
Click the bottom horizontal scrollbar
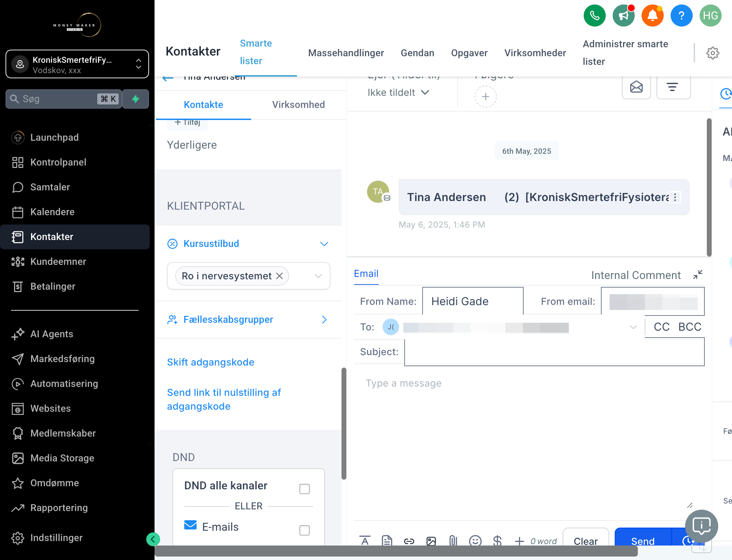396,551
